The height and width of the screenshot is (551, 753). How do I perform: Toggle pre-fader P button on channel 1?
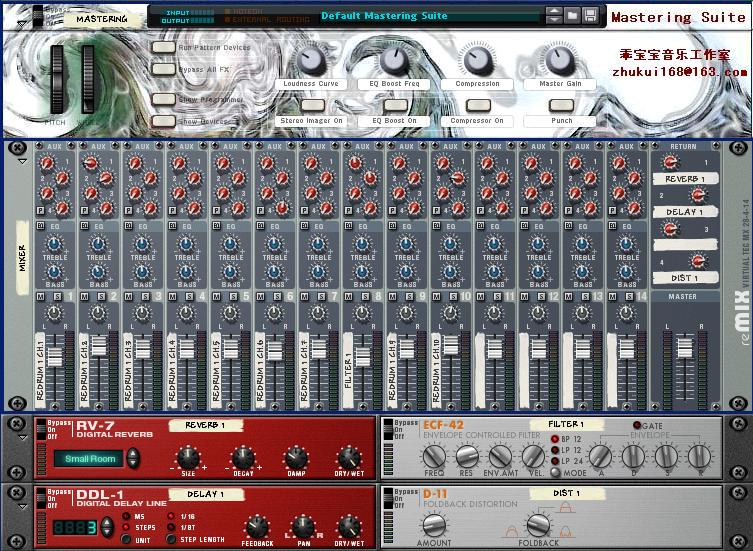point(40,210)
